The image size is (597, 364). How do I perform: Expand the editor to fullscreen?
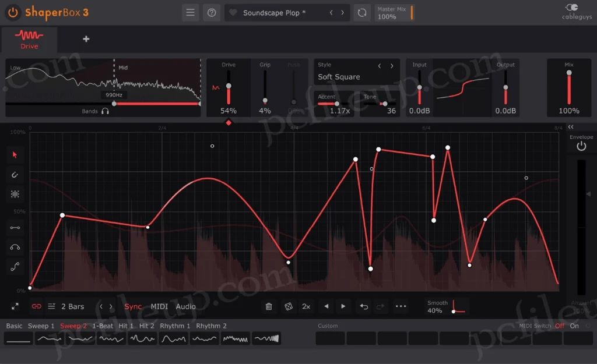(x=15, y=306)
